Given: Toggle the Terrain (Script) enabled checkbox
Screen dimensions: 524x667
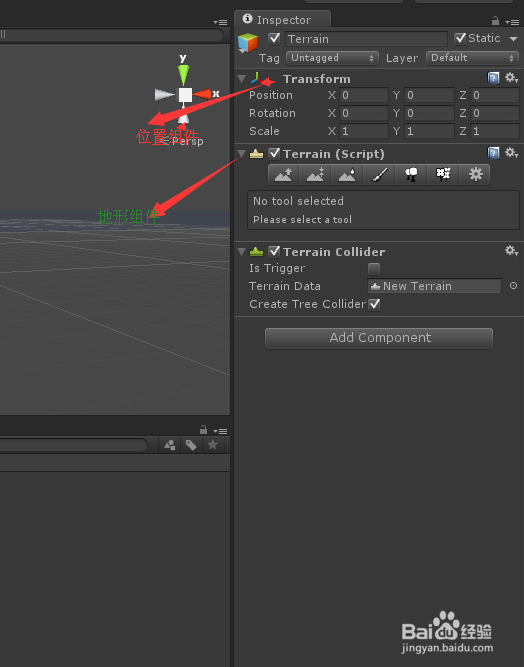Looking at the screenshot, I should [x=274, y=153].
